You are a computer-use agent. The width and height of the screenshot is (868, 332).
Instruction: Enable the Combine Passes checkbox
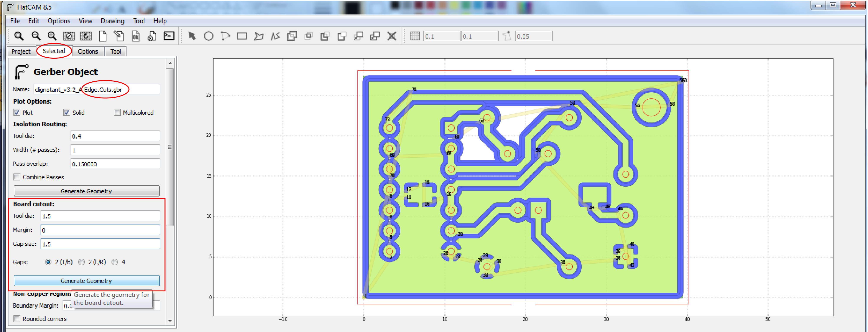[x=17, y=177]
